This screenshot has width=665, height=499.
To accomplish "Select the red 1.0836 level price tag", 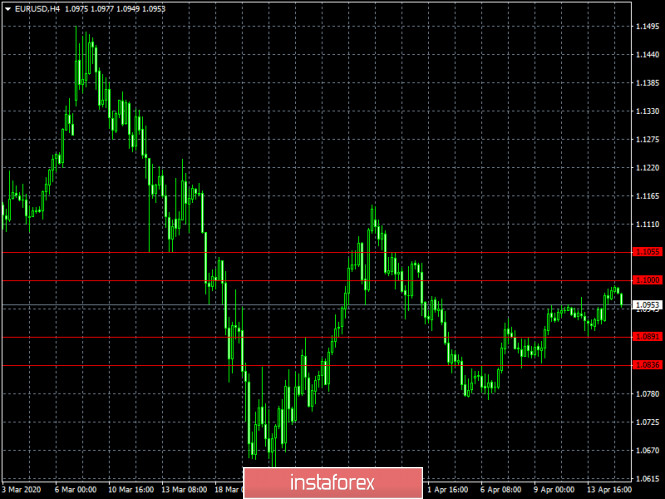I will click(x=647, y=365).
